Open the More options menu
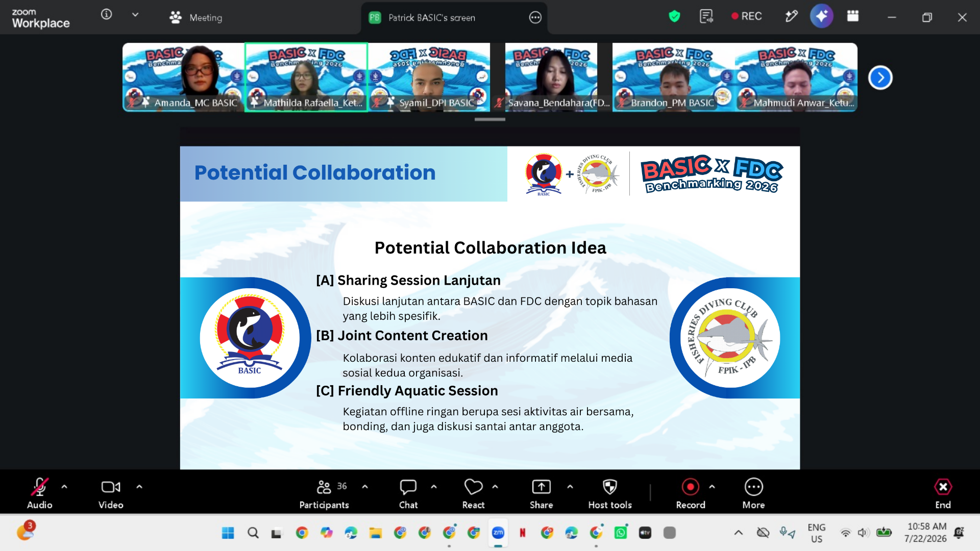Screen dimensions: 980x551 [754, 493]
